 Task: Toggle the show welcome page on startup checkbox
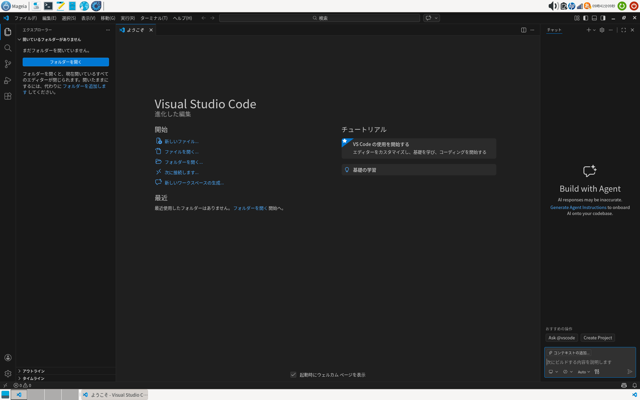tap(293, 375)
